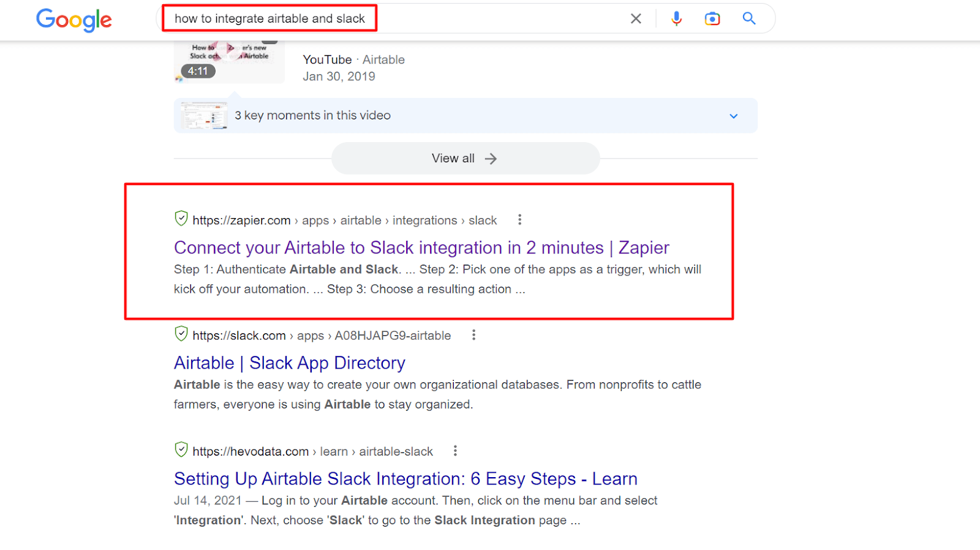The image size is (980, 550).
Task: Click the blue search magnifier icon
Action: 748,18
